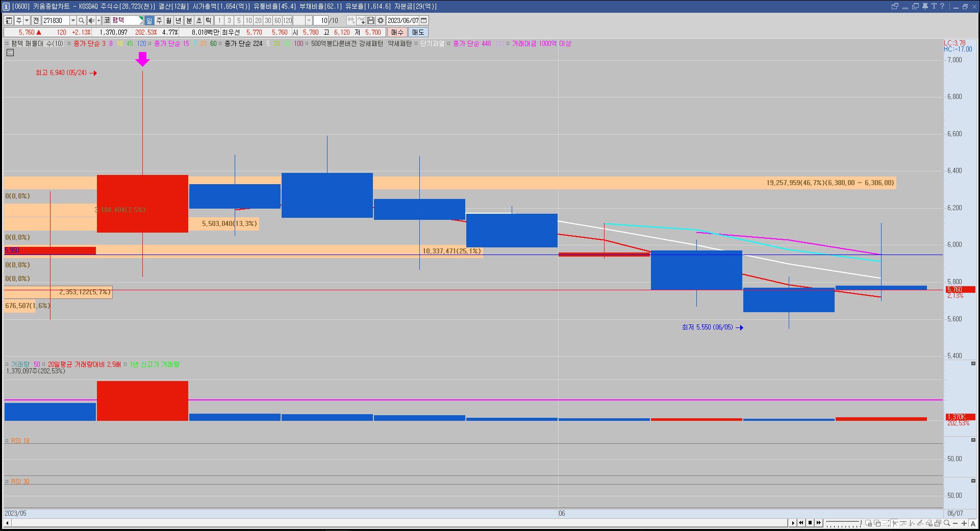Click the T font icon in title bar
The image size is (980, 531).
[934, 6]
